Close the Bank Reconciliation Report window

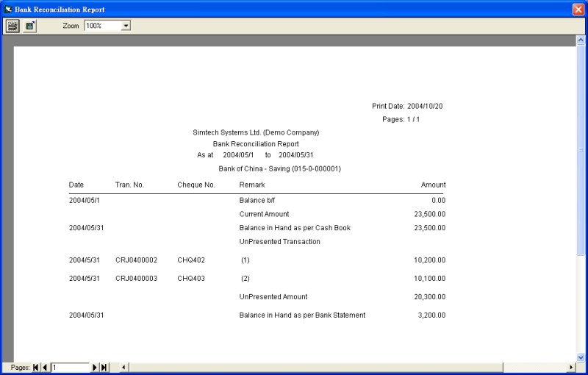(578, 10)
